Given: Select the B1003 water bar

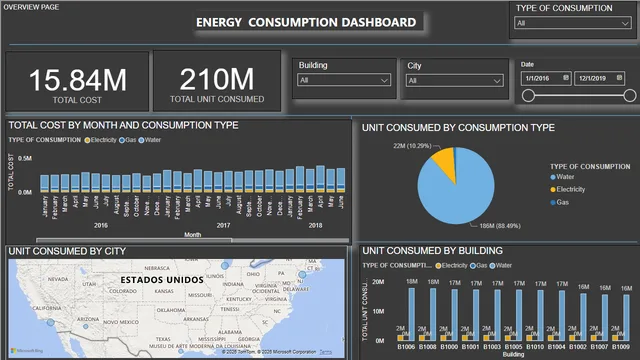Looking at the screenshot, I should [x=497, y=315].
